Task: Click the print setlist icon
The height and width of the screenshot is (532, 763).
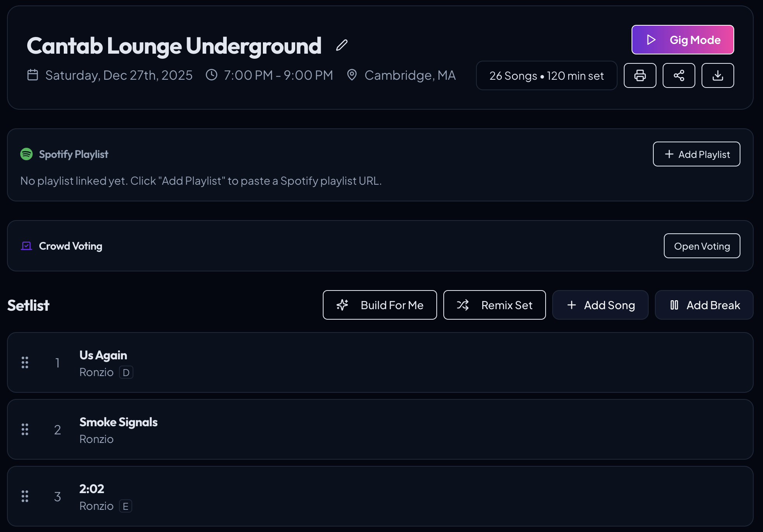Action: pos(640,75)
